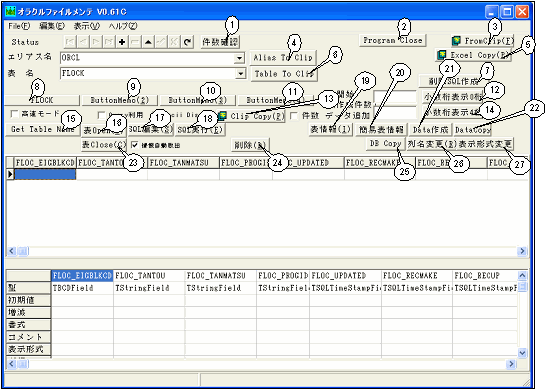549x389 pixels.
Task: Click the SQL実行(E) button
Action: [200, 130]
